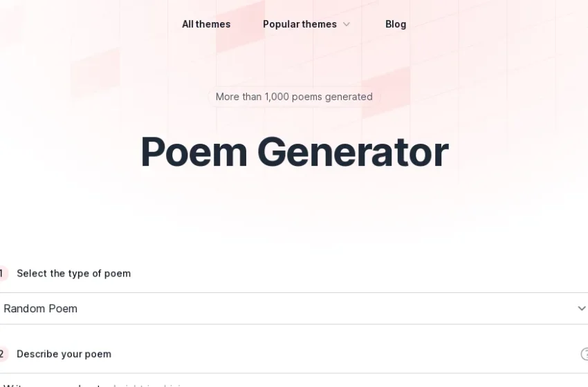The width and height of the screenshot is (588, 387).
Task: Click the Select the type of poem label
Action: tap(74, 274)
